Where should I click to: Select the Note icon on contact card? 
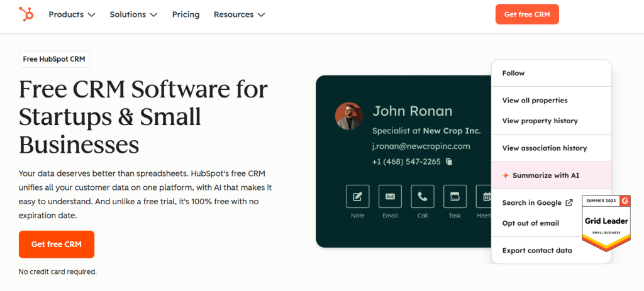(357, 196)
